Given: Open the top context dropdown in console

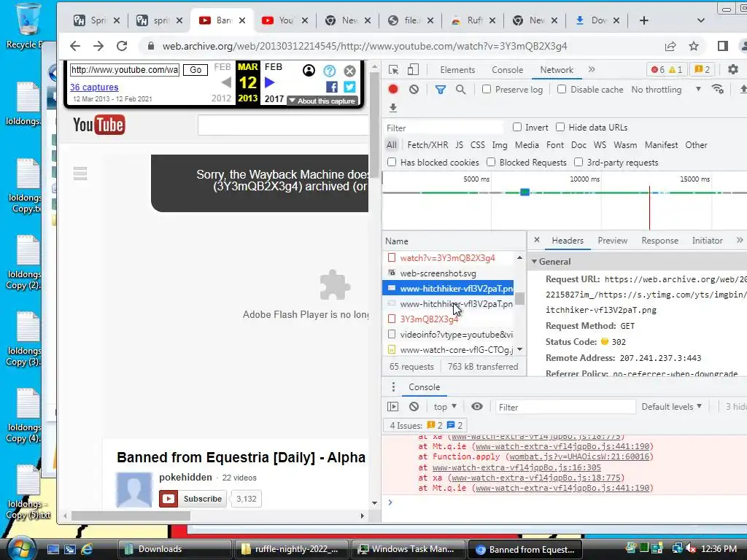Looking at the screenshot, I should tap(445, 407).
